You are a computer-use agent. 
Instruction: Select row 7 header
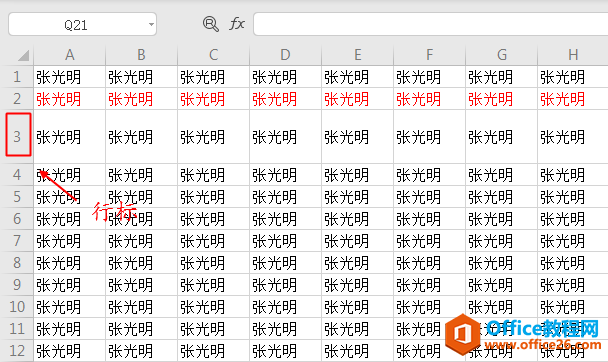[17, 241]
